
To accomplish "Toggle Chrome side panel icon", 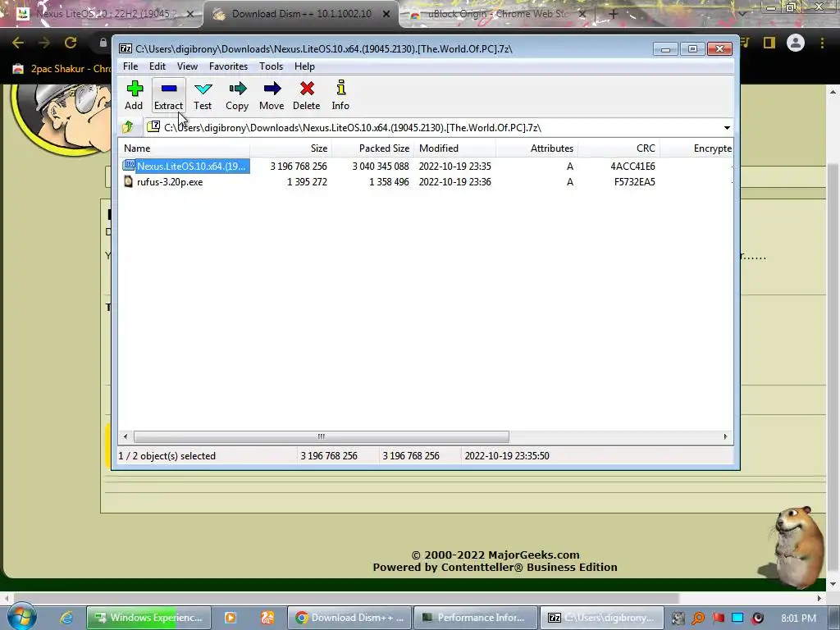I will click(769, 43).
